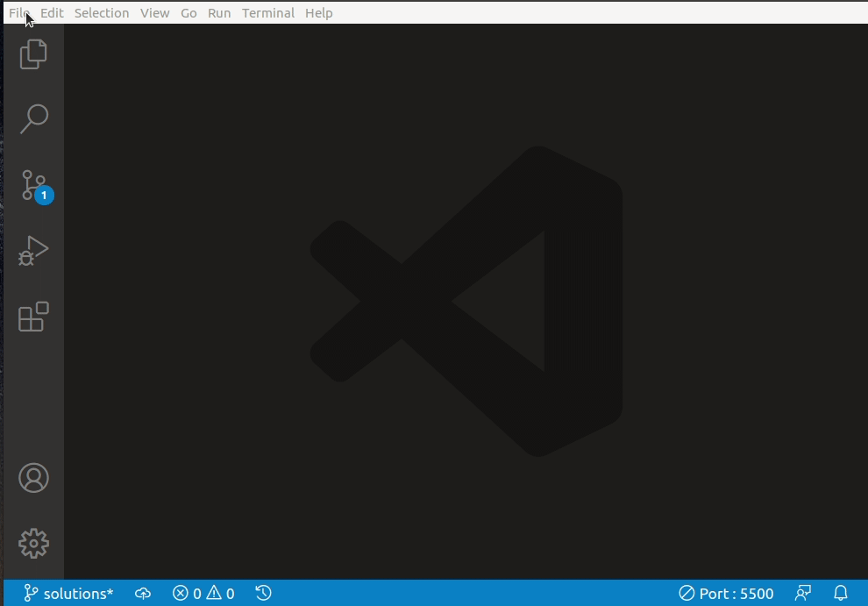Viewport: 868px width, 606px height.
Task: Open the Edit menu
Action: tap(52, 13)
